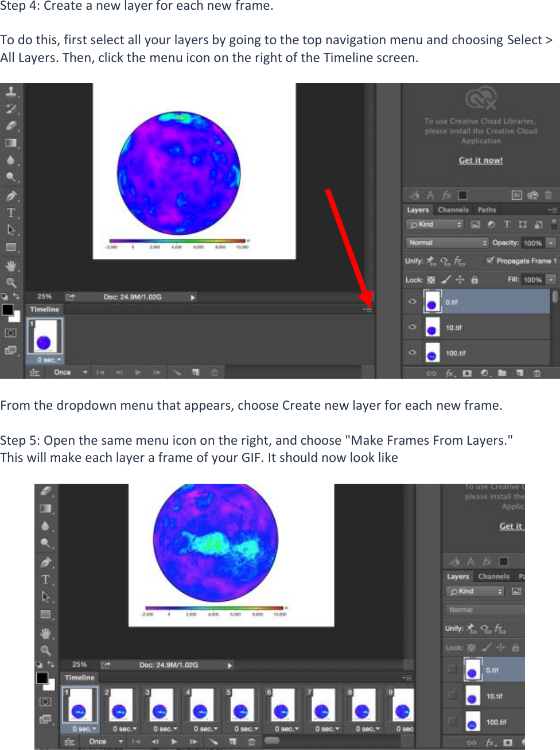Click the Add layer mask icon

tap(468, 373)
